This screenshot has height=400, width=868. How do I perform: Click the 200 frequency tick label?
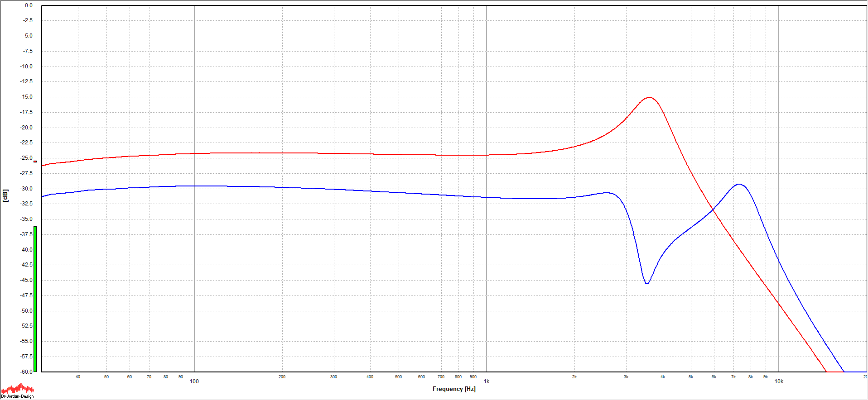282,377
